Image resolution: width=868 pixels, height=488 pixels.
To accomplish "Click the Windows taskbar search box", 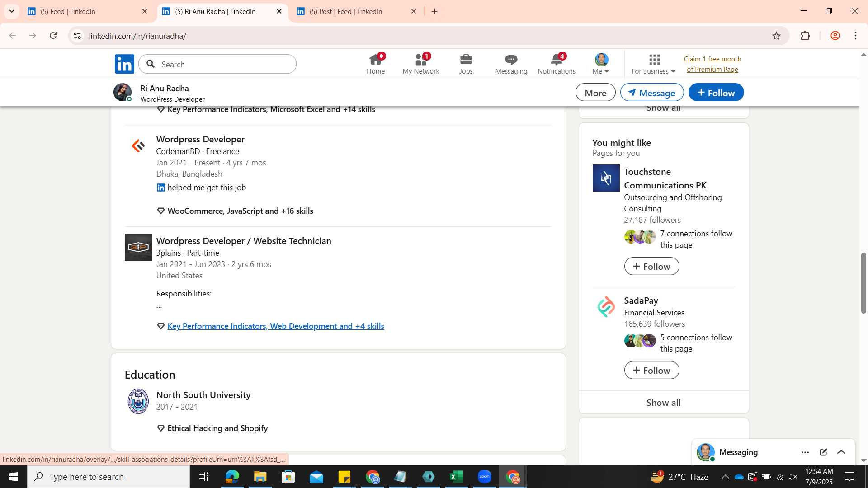I will click(108, 477).
